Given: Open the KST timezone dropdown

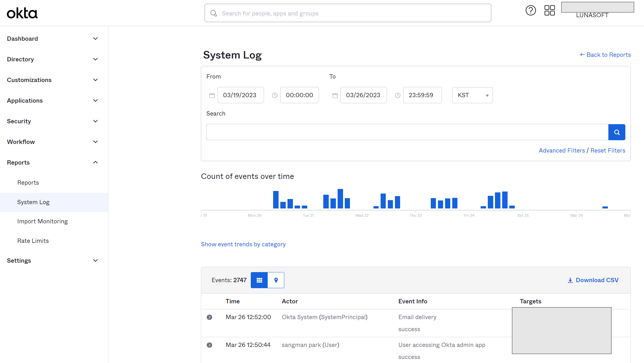Looking at the screenshot, I should click(x=472, y=95).
